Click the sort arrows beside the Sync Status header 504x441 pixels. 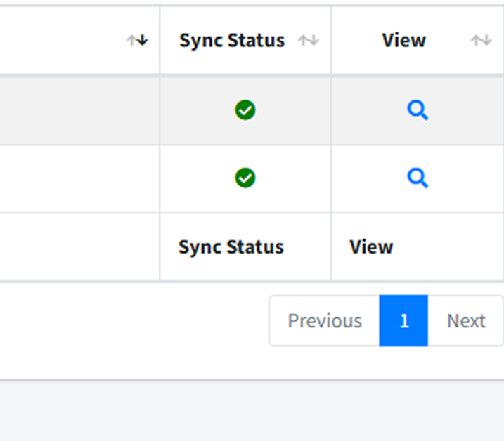[x=309, y=41]
